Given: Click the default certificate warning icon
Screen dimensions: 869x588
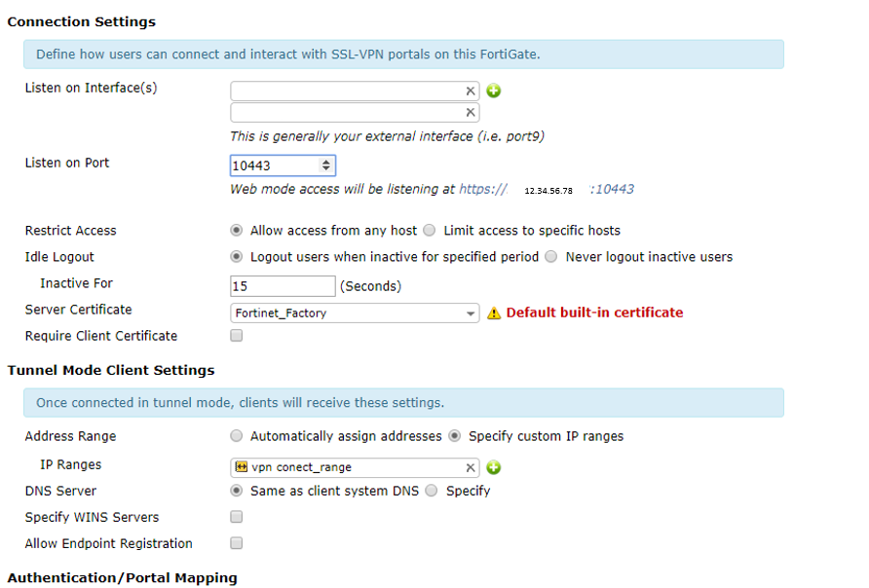Looking at the screenshot, I should [x=494, y=313].
